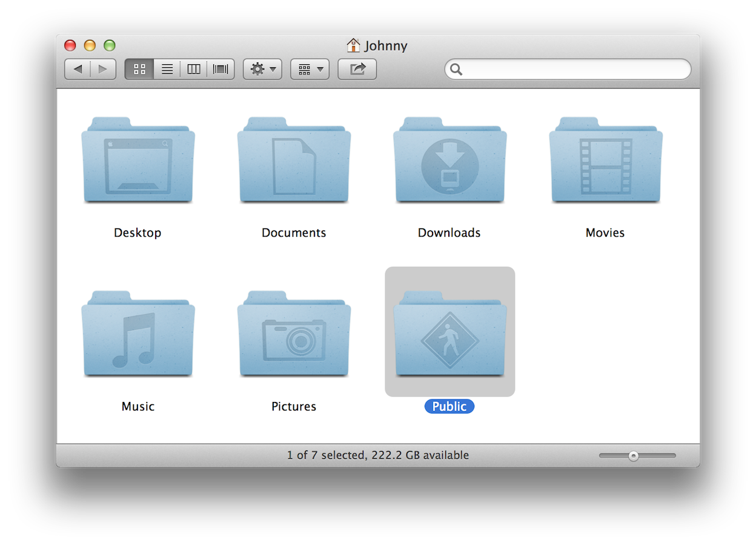The height and width of the screenshot is (545, 756).
Task: Click the home icon in title bar
Action: click(x=353, y=45)
